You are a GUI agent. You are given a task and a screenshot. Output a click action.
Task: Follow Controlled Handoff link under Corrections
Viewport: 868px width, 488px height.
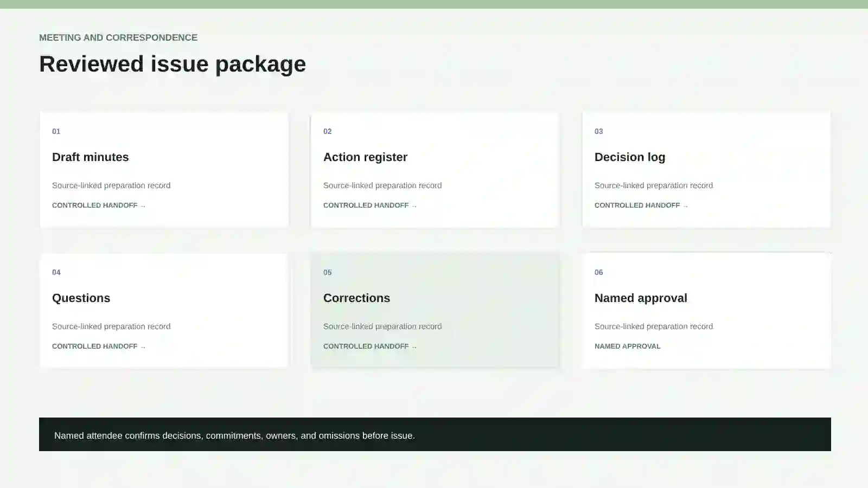point(370,346)
